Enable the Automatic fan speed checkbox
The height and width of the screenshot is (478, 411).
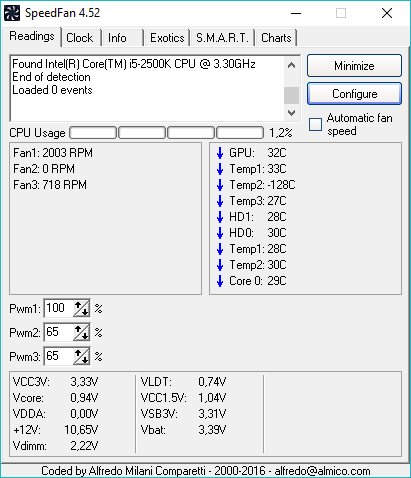coord(315,124)
